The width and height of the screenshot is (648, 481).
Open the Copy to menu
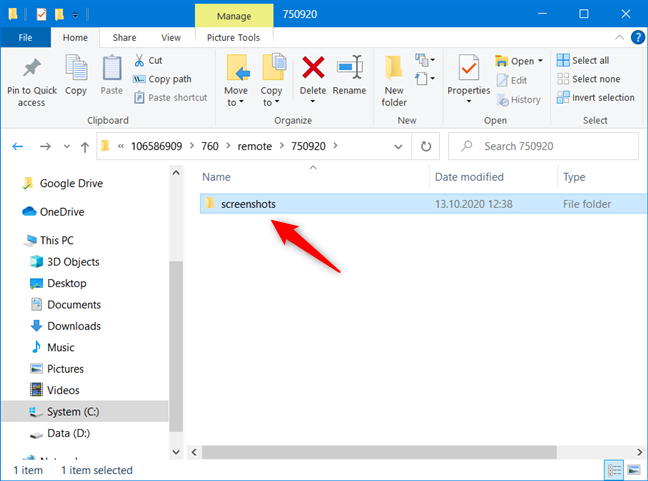[272, 81]
